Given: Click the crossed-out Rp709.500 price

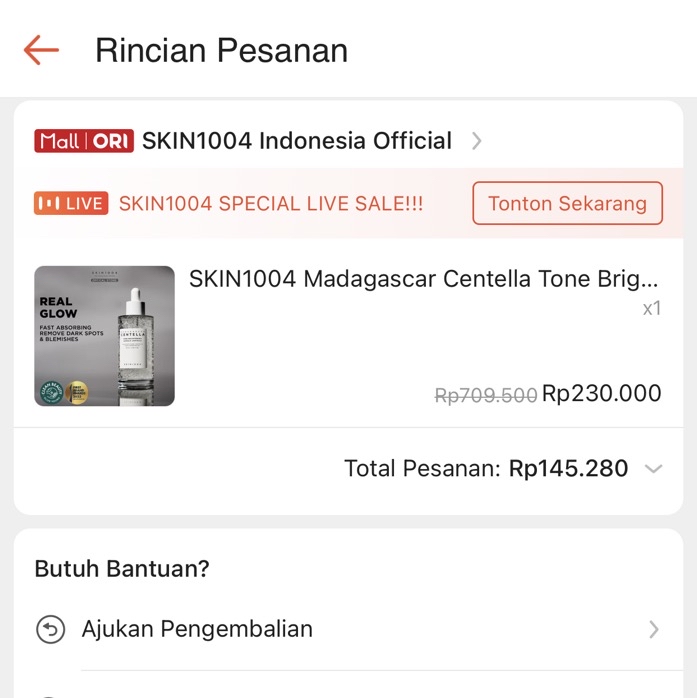Looking at the screenshot, I should (486, 395).
